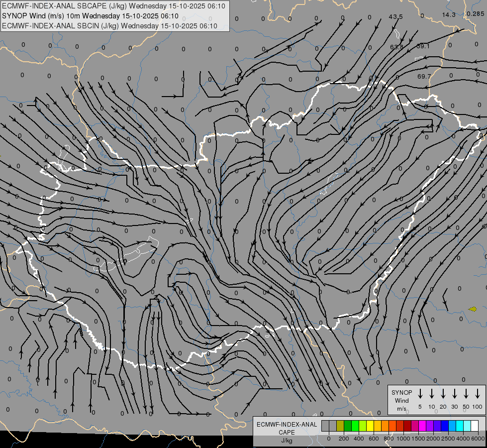Click the 14.3 CAPE value on map

point(449,14)
